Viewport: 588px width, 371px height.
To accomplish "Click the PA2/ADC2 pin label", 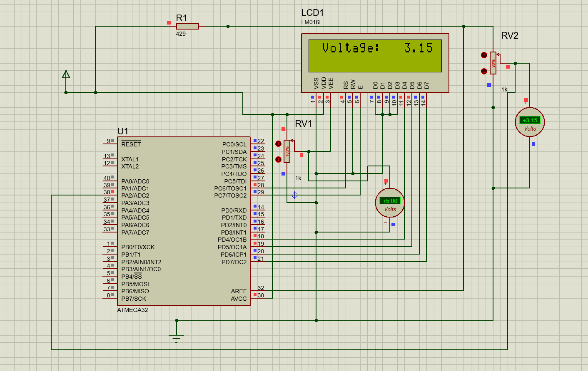I will point(135,195).
